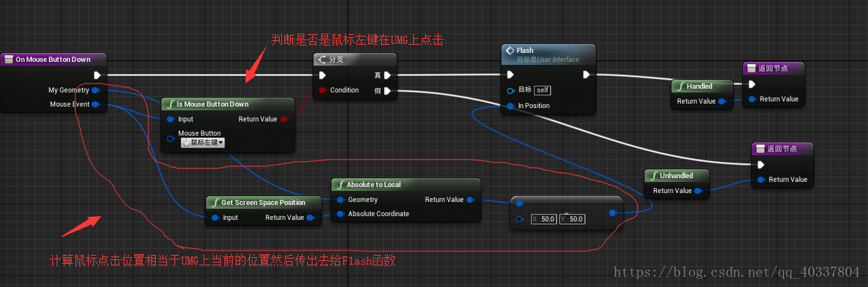Select the upper 返回节点 node title

tap(773, 69)
